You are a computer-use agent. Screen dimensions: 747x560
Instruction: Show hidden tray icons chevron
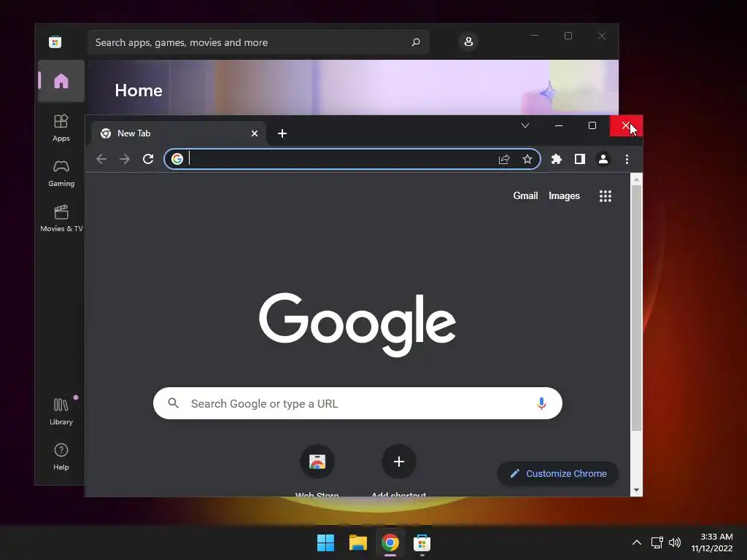636,542
